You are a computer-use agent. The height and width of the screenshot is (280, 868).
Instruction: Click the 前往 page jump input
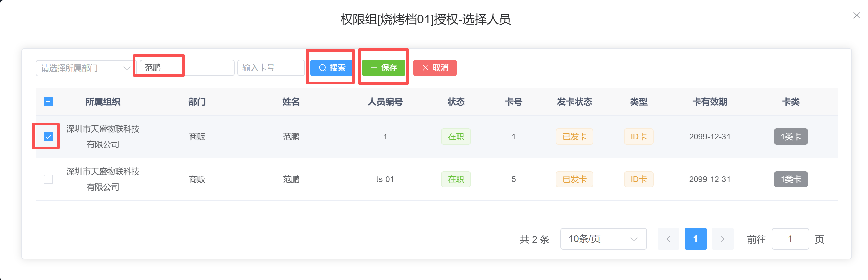point(790,239)
